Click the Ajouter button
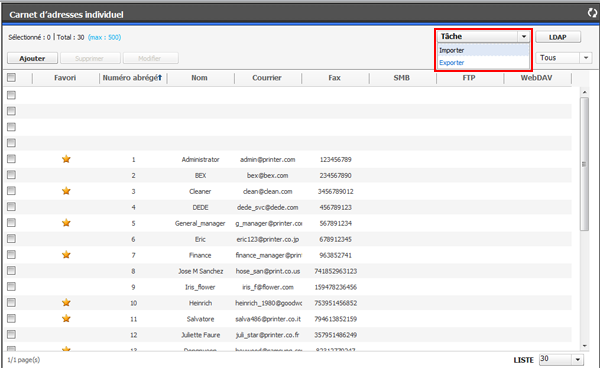600x368 pixels. (33, 58)
